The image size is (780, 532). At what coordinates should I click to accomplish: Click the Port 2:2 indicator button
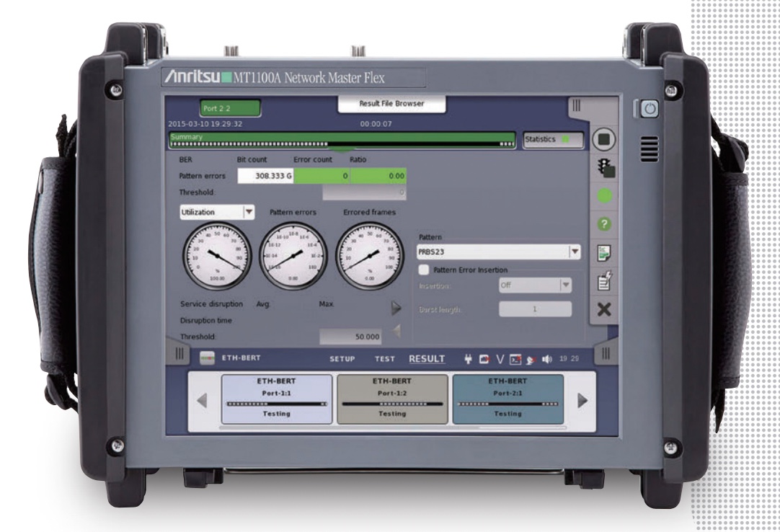tap(230, 108)
